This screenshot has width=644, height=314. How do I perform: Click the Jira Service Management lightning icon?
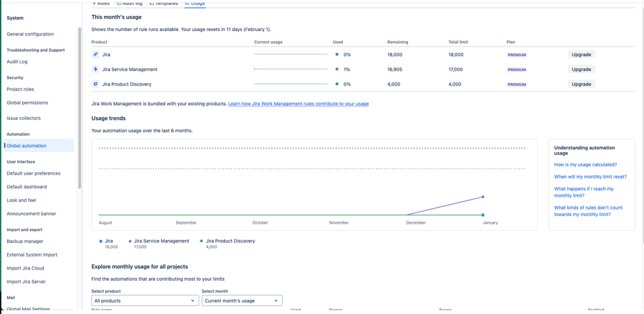95,69
